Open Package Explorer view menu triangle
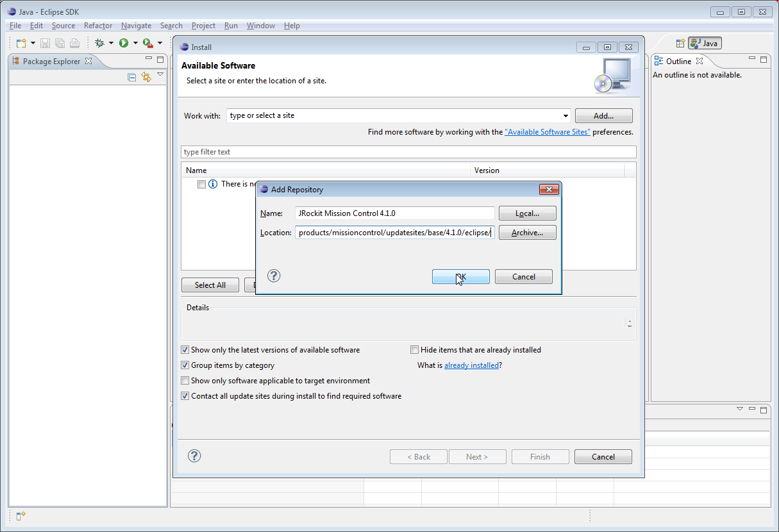The width and height of the screenshot is (779, 532). click(x=160, y=74)
